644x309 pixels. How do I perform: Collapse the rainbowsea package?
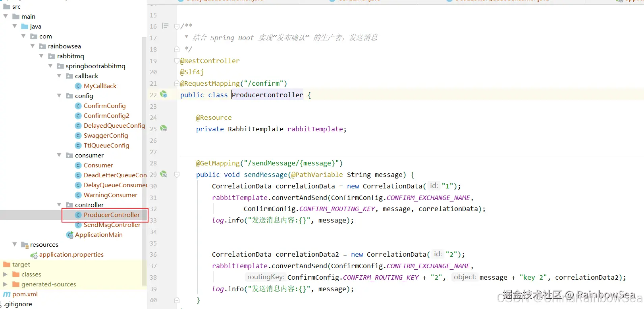[33, 46]
